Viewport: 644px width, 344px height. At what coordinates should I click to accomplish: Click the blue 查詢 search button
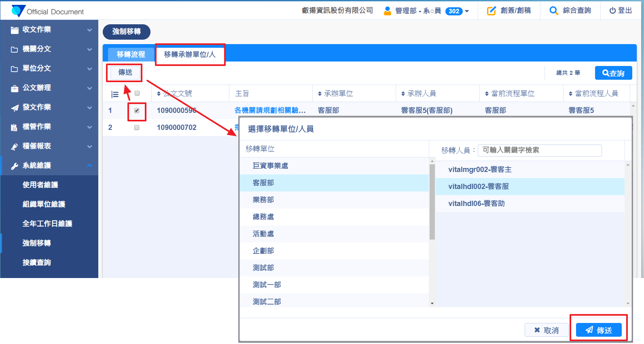click(x=613, y=73)
